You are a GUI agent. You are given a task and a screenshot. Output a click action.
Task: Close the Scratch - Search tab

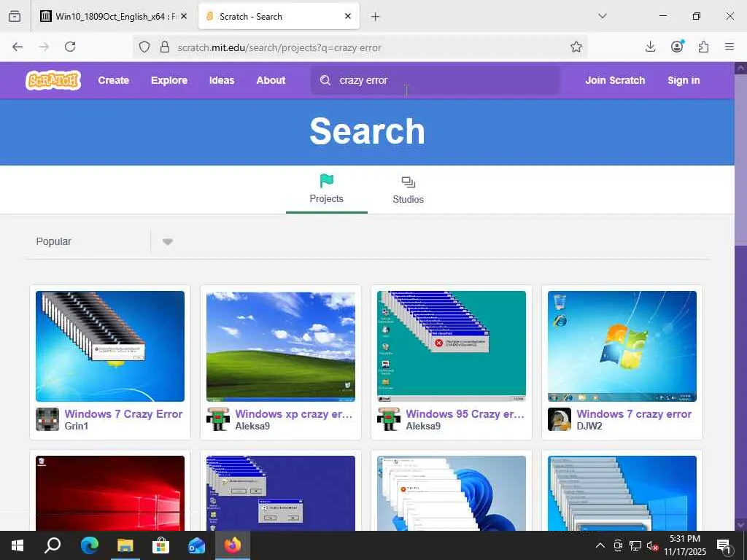pyautogui.click(x=348, y=16)
